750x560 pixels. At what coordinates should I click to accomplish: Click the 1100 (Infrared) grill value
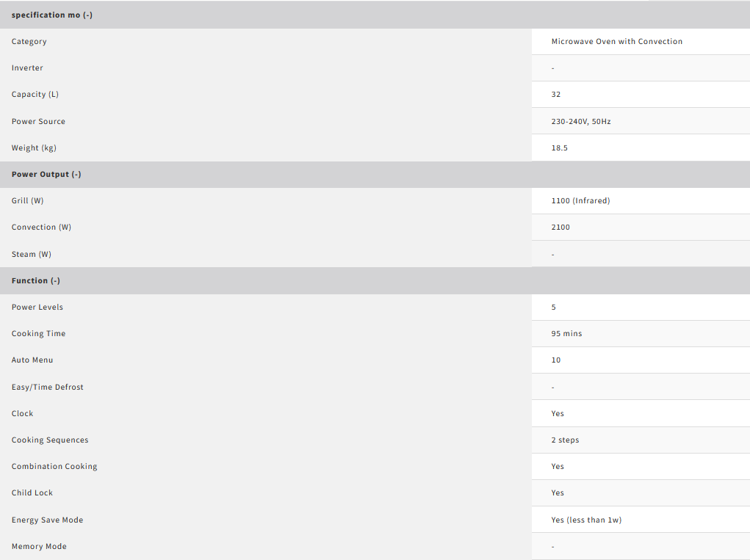click(x=580, y=200)
